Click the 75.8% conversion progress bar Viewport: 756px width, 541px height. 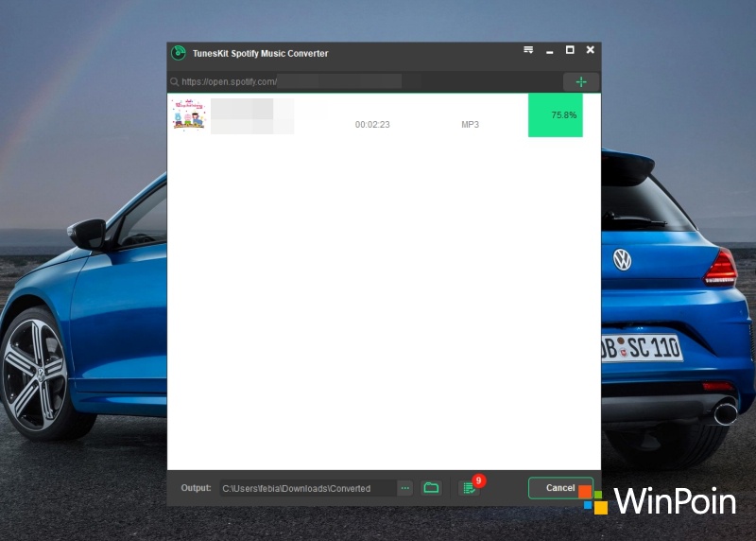coord(556,115)
